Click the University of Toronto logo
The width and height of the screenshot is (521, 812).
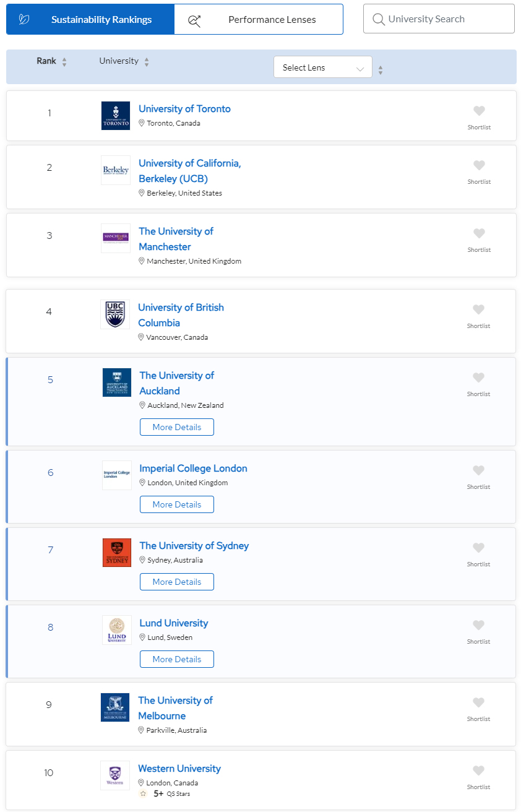click(x=116, y=116)
